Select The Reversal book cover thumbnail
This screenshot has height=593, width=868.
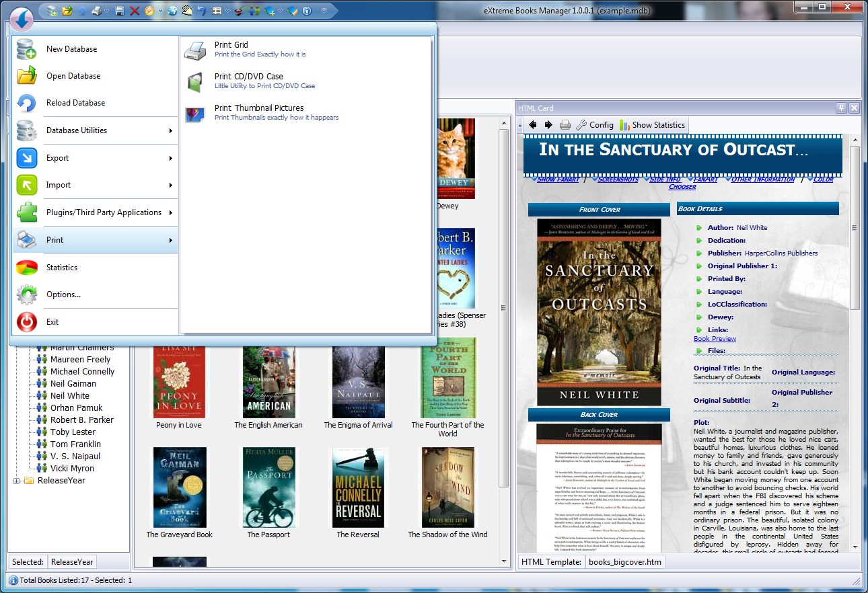(x=358, y=487)
